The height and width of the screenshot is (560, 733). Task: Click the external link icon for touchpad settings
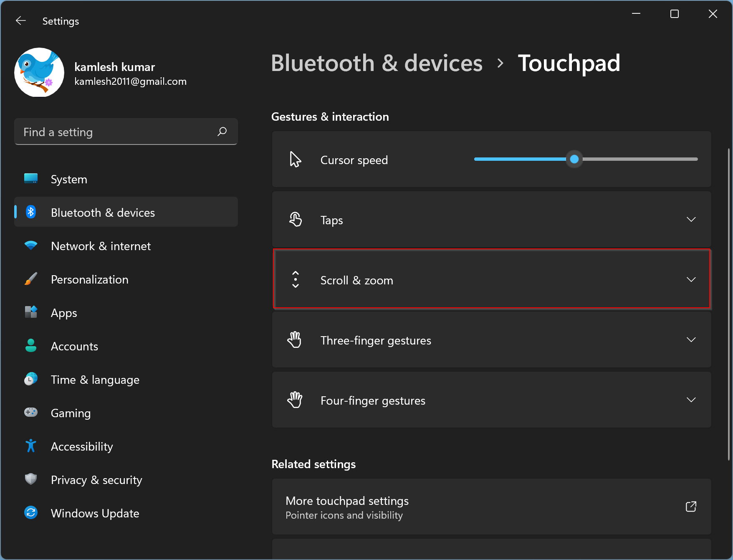pos(691,507)
